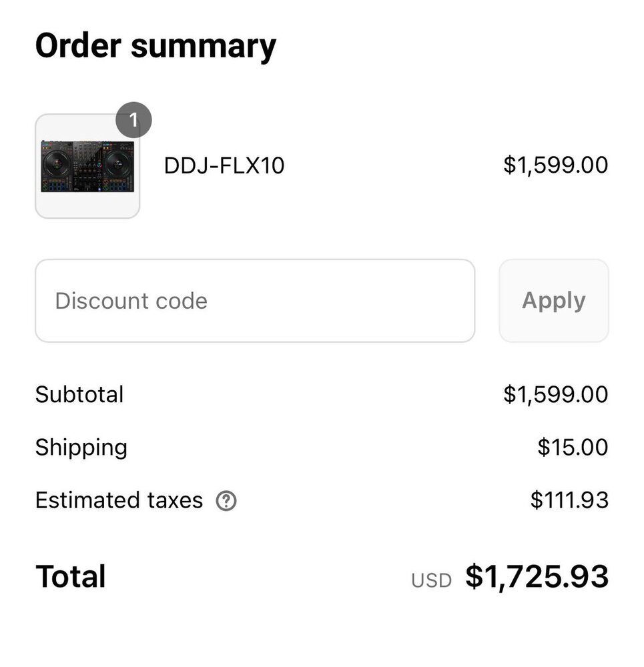Click the quantity badge on product image
The width and height of the screenshot is (644, 667).
(x=133, y=121)
